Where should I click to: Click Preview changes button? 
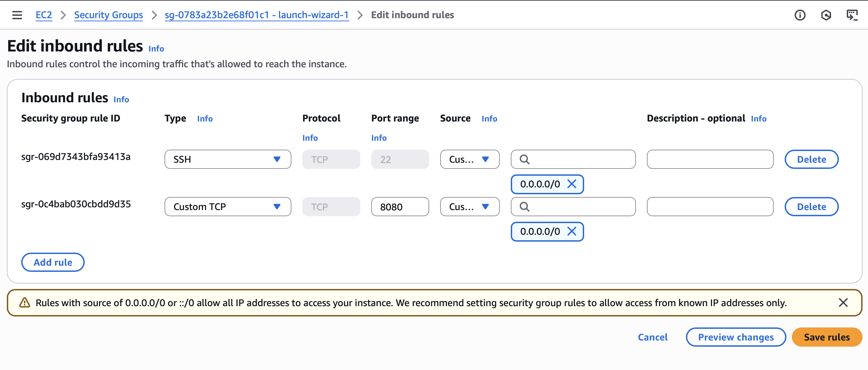pyautogui.click(x=736, y=337)
